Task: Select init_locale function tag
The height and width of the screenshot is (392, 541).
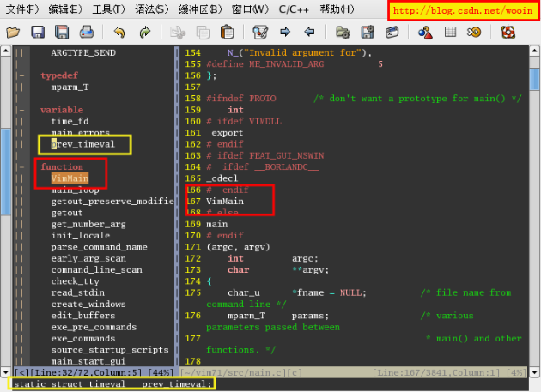Action: coord(81,236)
